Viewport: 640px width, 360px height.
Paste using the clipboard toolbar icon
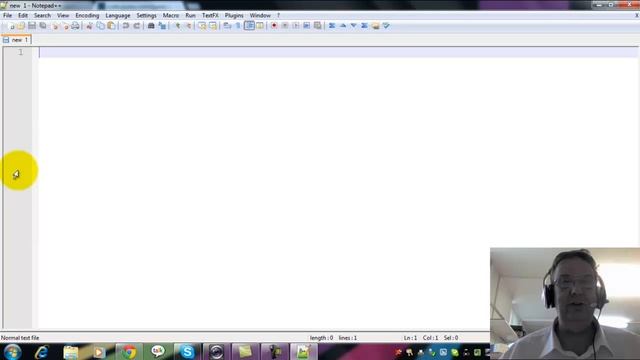coord(111,26)
